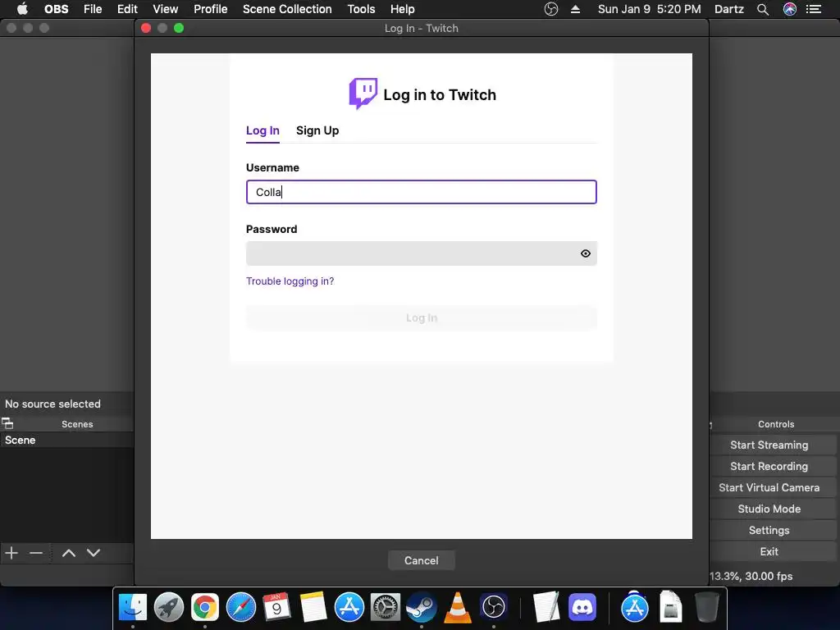Open the File menu
840x630 pixels.
[93, 9]
